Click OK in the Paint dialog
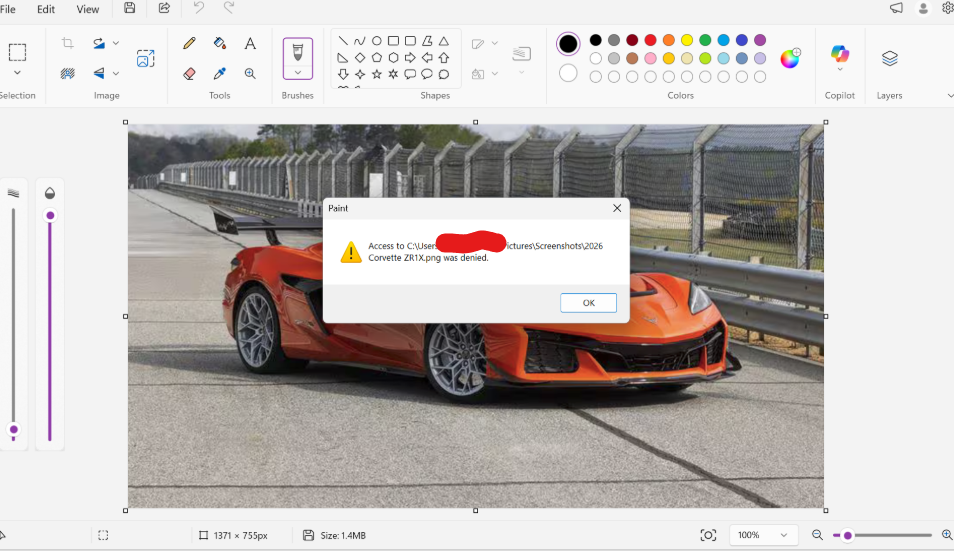The width and height of the screenshot is (954, 551). (x=588, y=303)
